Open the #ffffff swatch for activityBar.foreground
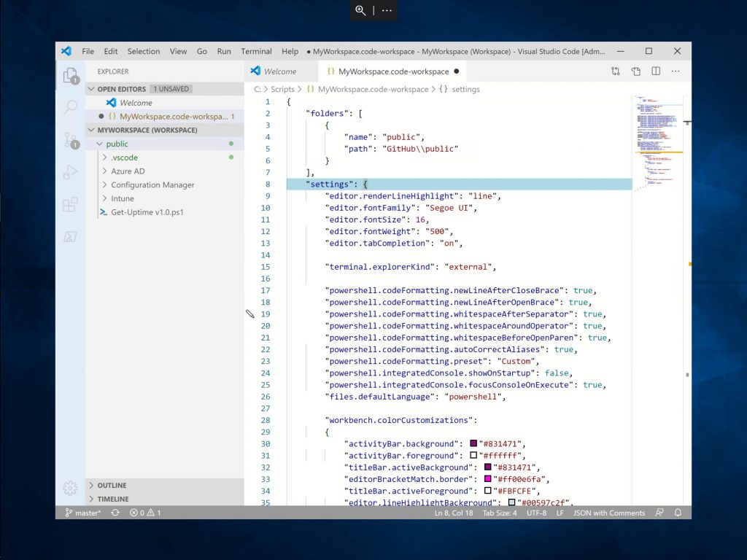This screenshot has height=560, width=747. [473, 455]
